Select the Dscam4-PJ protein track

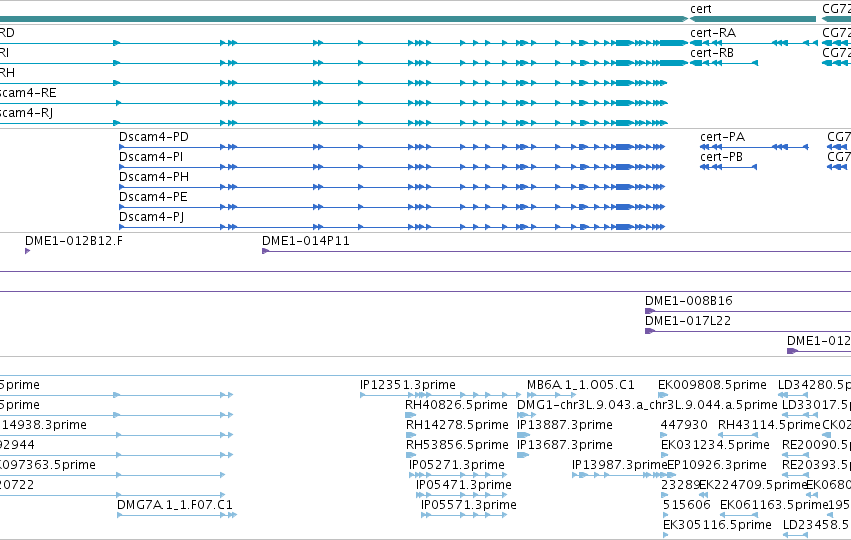[392, 227]
